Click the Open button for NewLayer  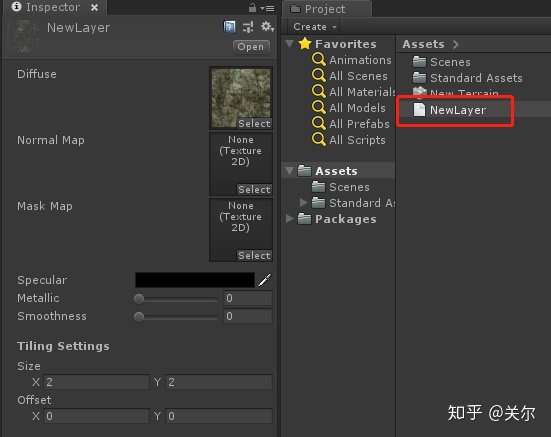[251, 47]
